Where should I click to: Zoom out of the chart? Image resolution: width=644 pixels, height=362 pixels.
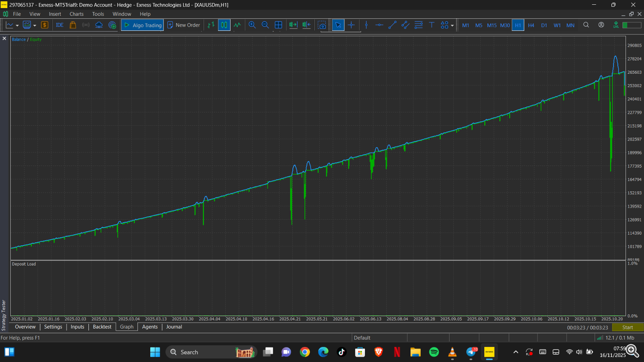pyautogui.click(x=265, y=25)
